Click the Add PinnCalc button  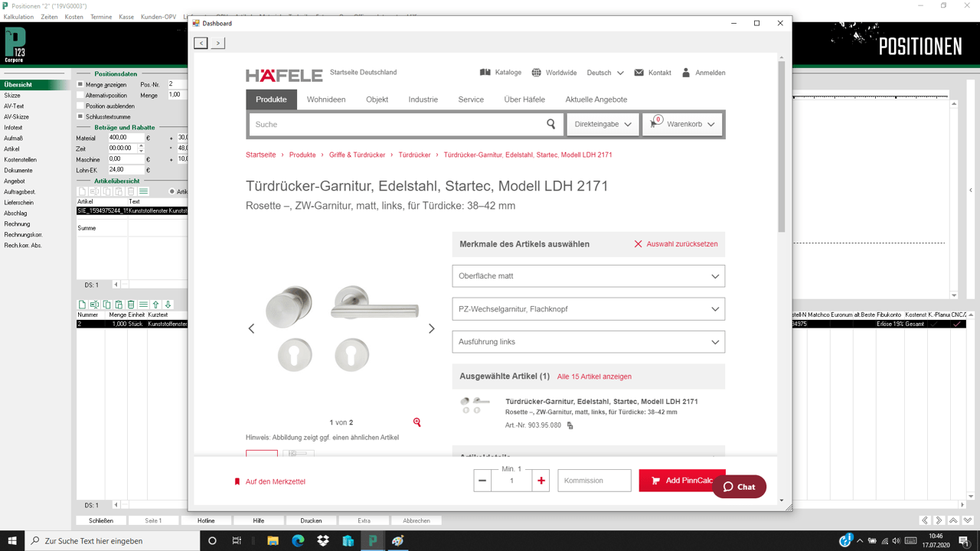681,481
